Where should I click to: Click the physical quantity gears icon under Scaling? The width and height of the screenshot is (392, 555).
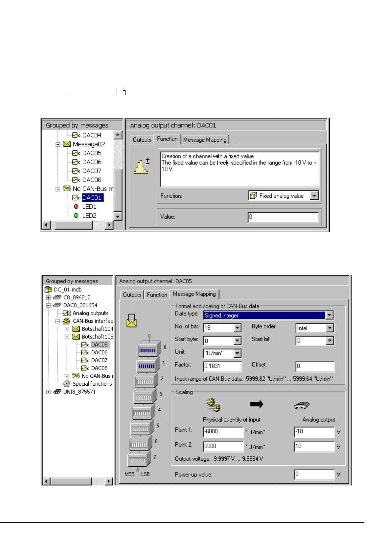[213, 405]
